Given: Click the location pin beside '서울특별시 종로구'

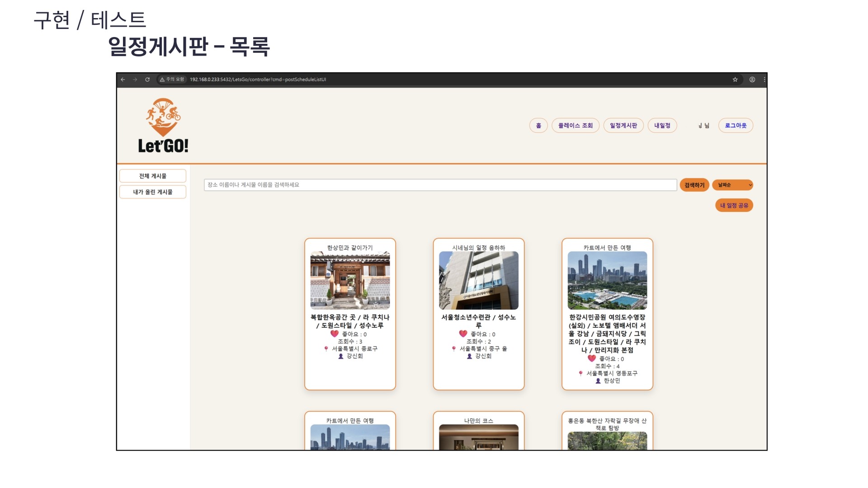Looking at the screenshot, I should click(326, 349).
